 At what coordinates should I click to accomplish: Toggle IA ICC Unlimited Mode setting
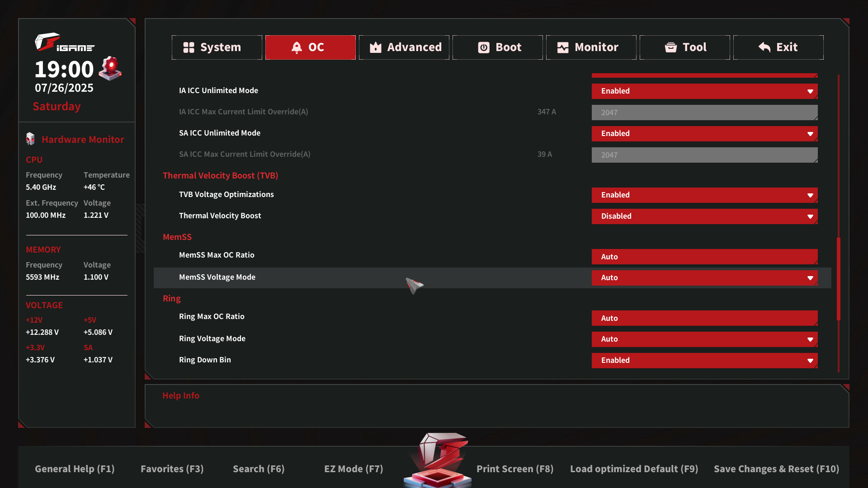(x=704, y=91)
